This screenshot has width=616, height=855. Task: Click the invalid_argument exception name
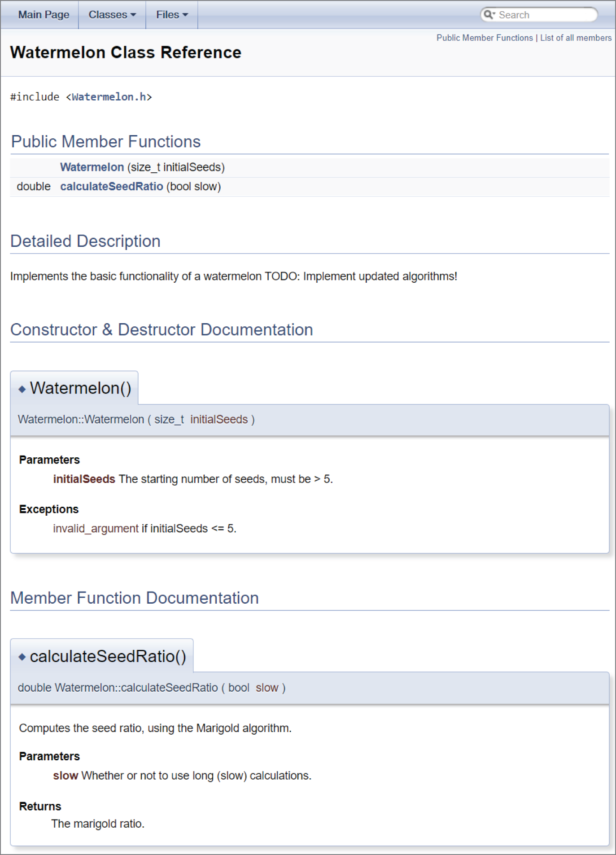(96, 529)
